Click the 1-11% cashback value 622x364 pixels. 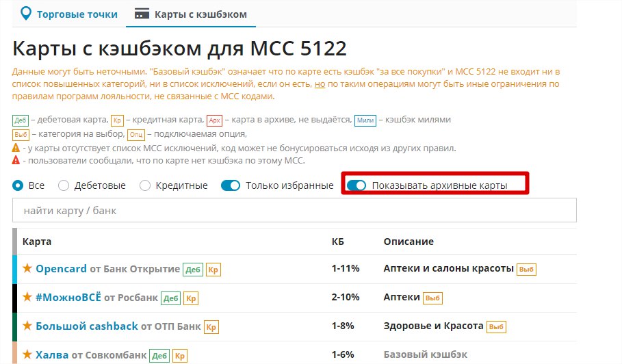click(346, 268)
